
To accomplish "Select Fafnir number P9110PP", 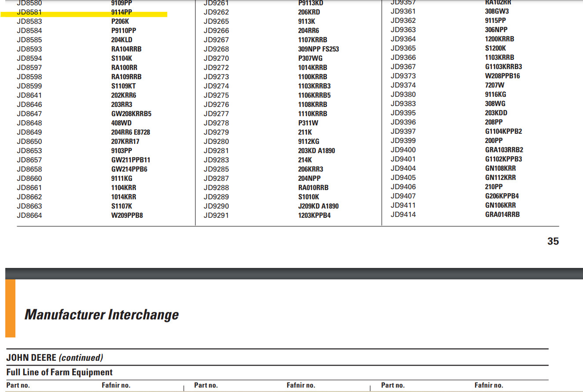I will 124,31.
